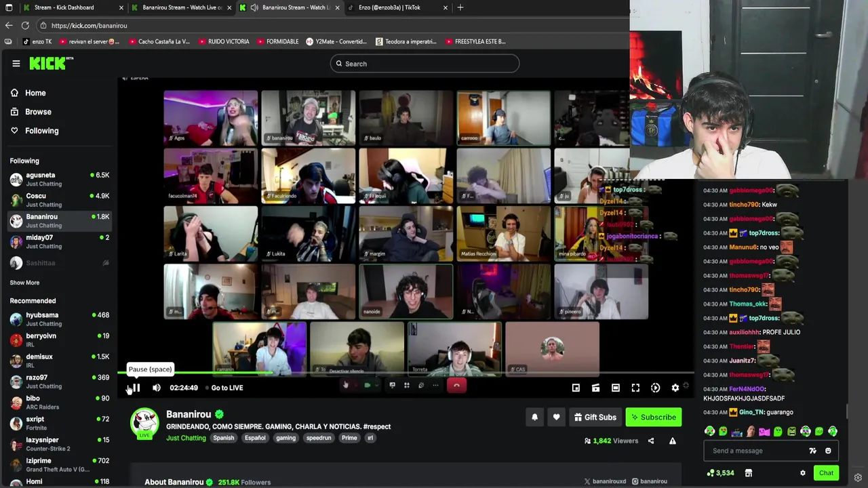Mute the stream volume speaker icon
868x488 pixels.
[157, 388]
